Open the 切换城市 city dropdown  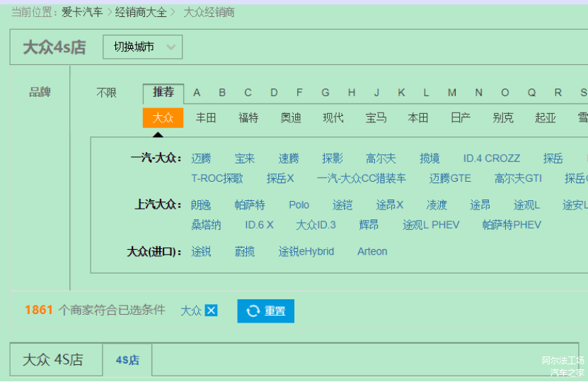[x=142, y=47]
